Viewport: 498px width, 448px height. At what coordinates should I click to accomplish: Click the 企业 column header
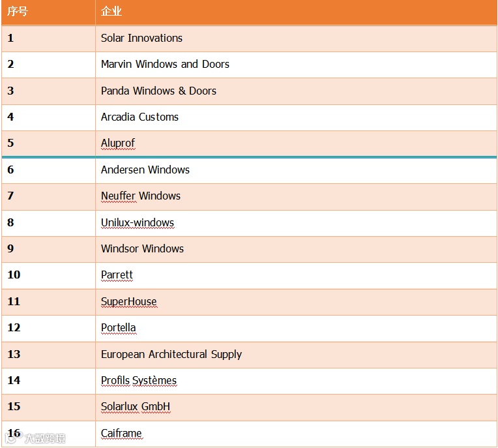pos(297,12)
